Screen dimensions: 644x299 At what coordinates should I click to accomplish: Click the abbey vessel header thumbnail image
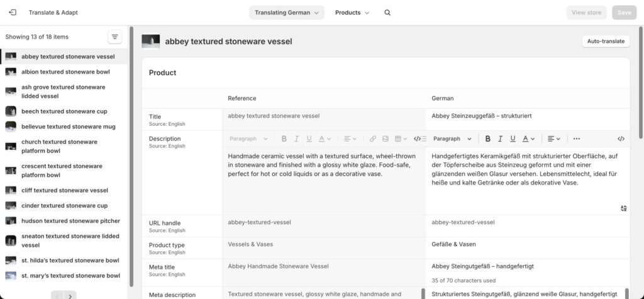(151, 41)
